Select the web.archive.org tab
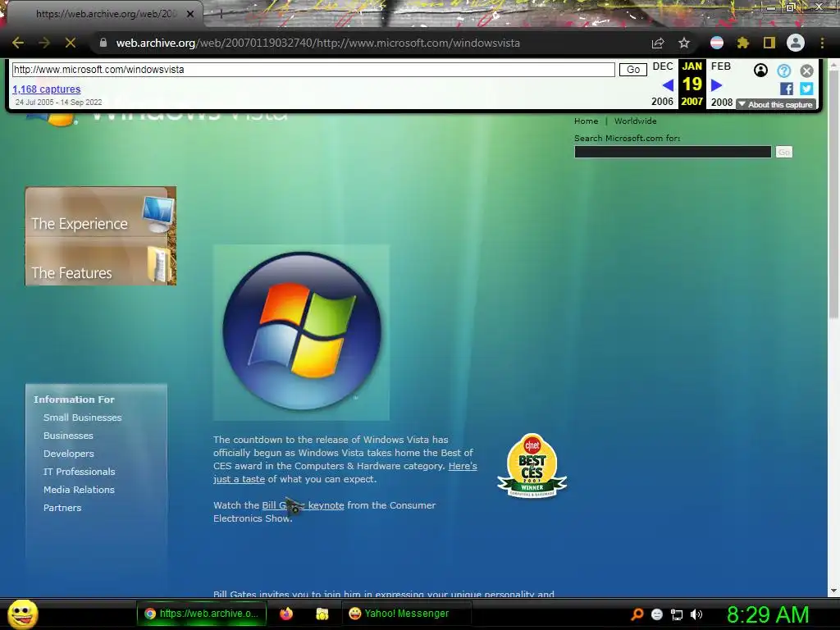The height and width of the screenshot is (630, 840). tap(106, 14)
